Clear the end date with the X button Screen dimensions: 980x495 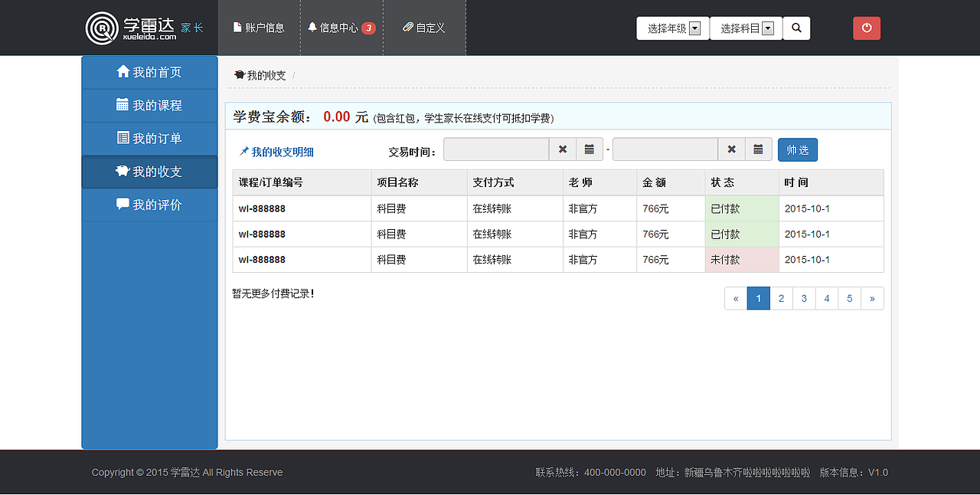point(732,149)
